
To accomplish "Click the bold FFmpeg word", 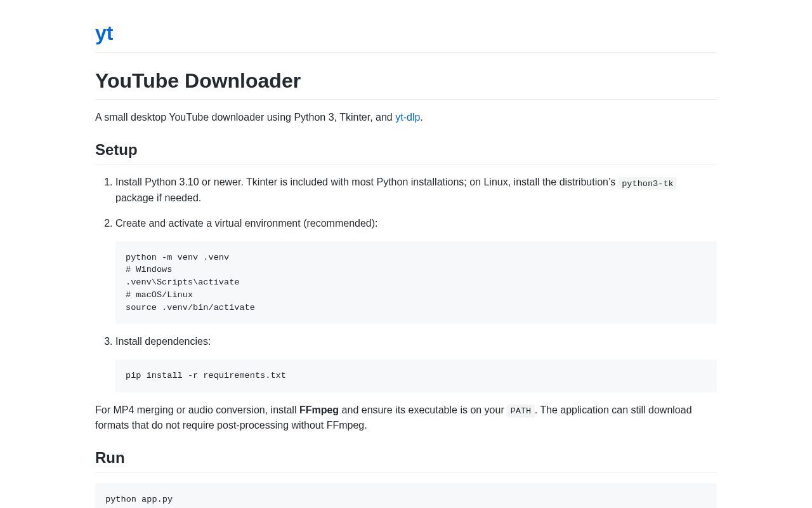I will click(319, 410).
